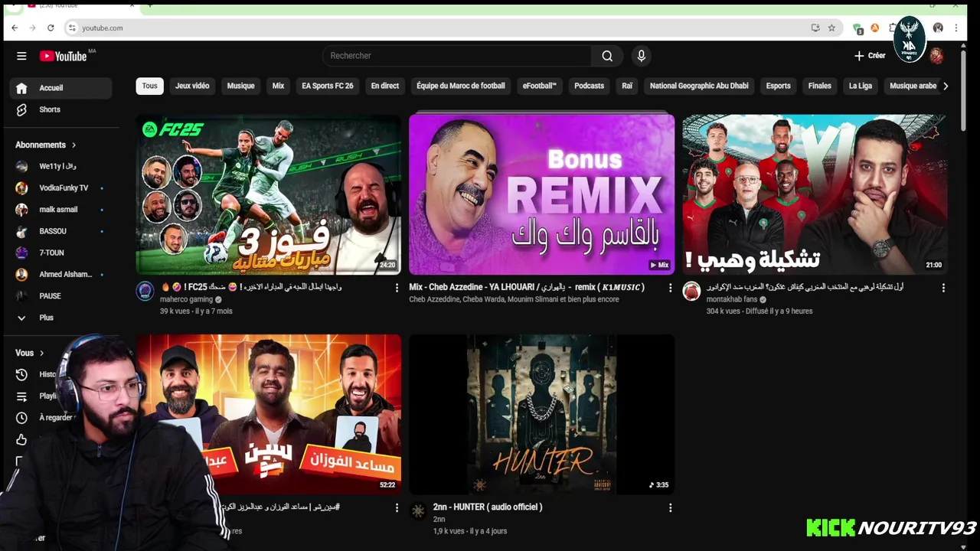Open the montakhab fans channel avatar

click(691, 291)
